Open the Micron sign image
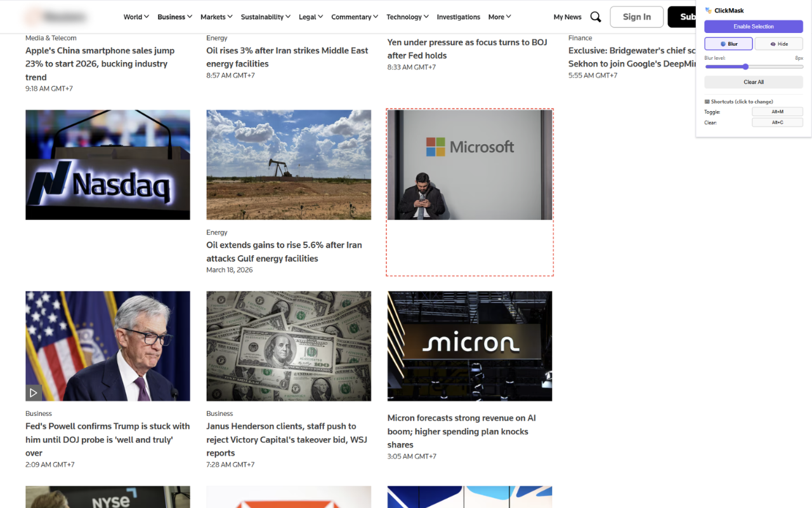 coord(469,346)
